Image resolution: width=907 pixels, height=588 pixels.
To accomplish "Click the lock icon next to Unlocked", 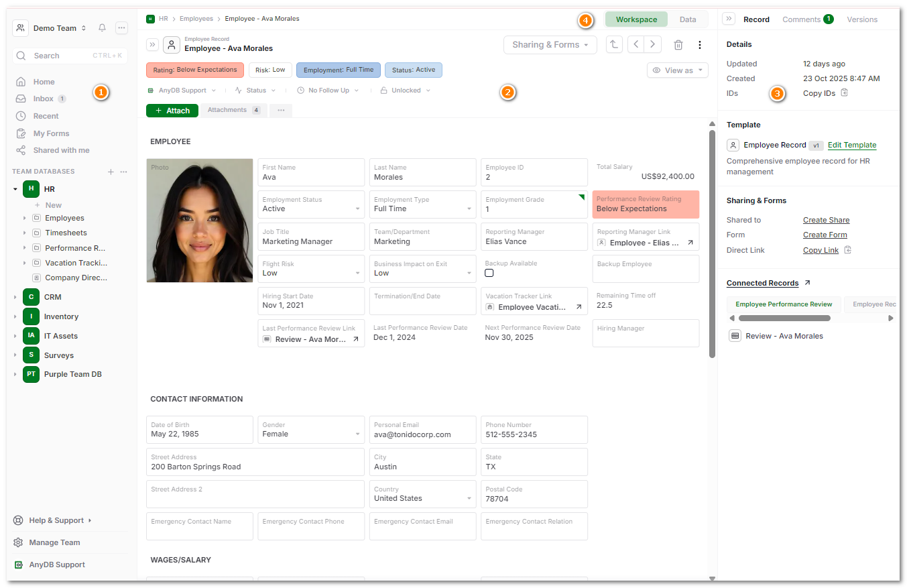I will [x=385, y=90].
